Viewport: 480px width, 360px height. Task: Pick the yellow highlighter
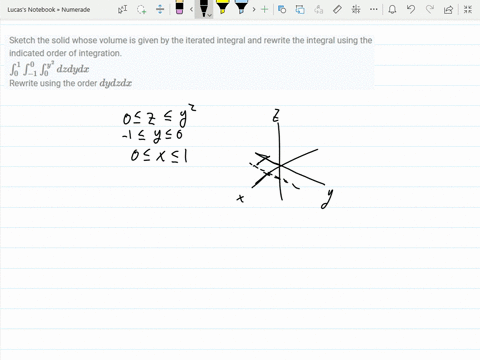(x=222, y=7)
